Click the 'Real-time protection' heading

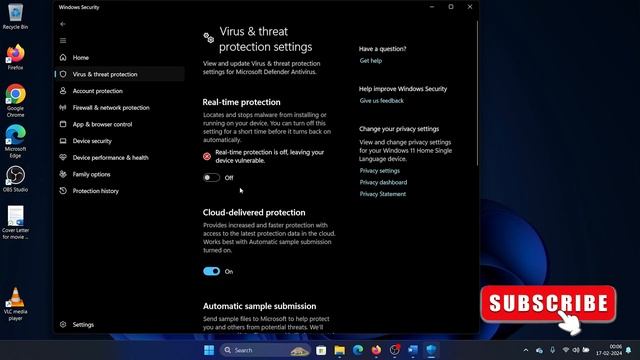click(242, 102)
